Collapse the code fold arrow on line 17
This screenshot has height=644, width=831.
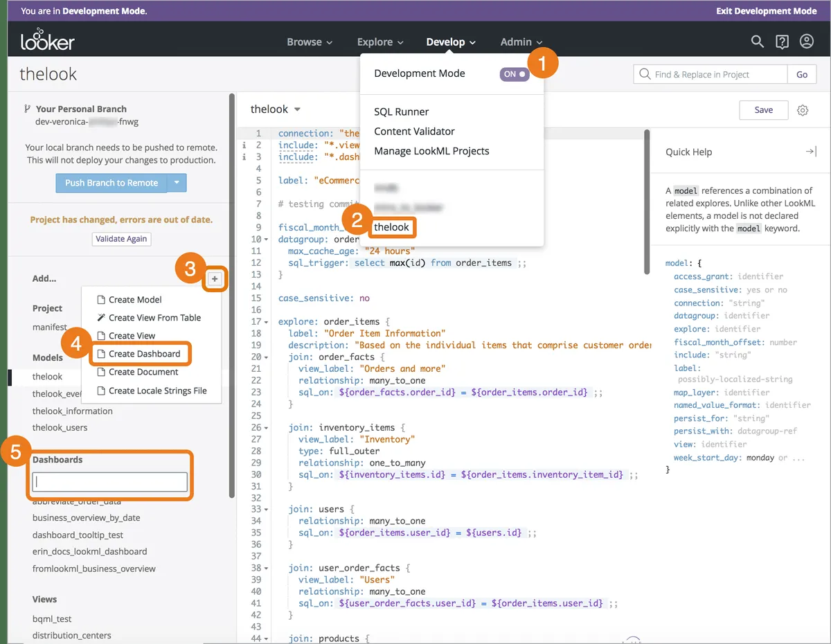pos(267,322)
